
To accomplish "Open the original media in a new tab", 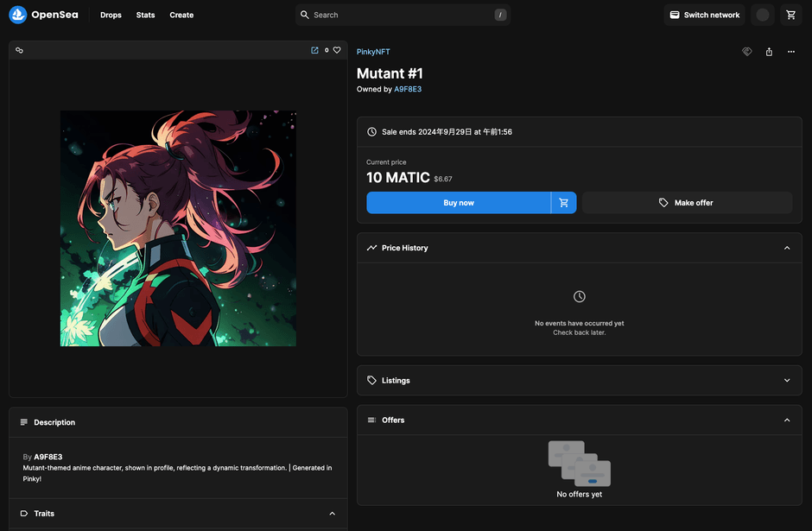I will click(x=314, y=50).
